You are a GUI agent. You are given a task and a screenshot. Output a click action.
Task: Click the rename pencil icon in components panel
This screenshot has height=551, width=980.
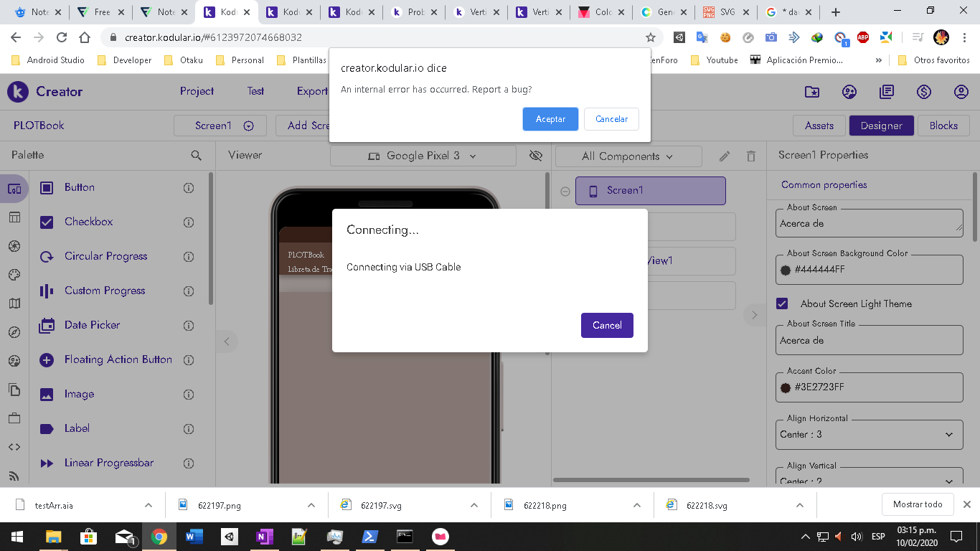click(725, 156)
